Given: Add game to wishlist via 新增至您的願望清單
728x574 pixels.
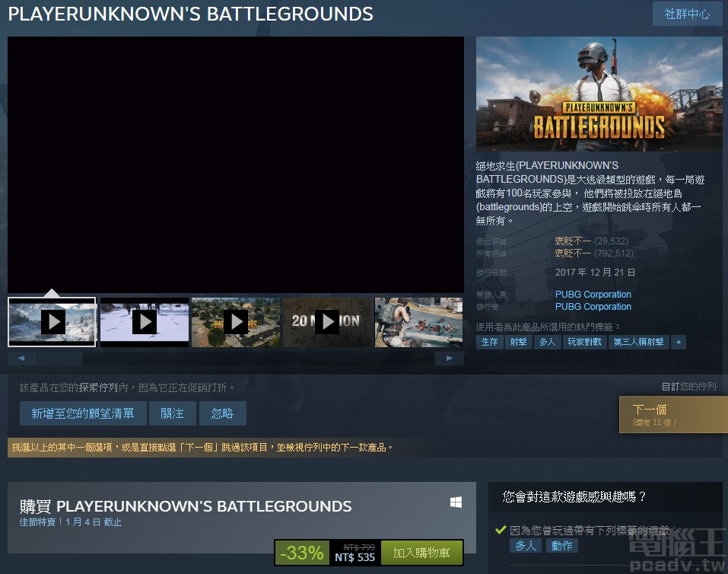Looking at the screenshot, I should pos(83,413).
